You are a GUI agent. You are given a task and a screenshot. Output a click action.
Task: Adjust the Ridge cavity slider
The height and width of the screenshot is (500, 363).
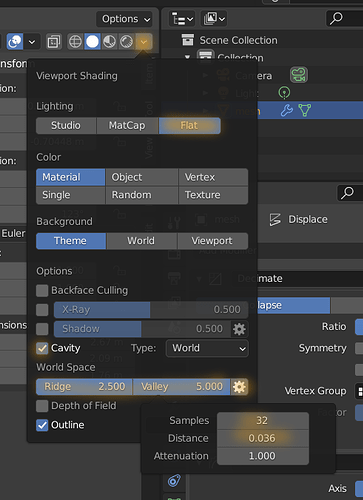point(84,387)
